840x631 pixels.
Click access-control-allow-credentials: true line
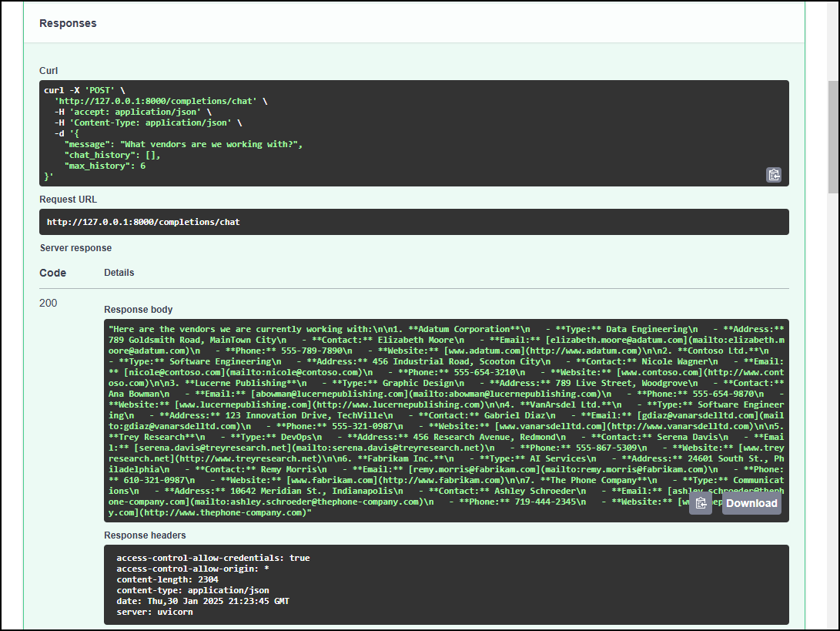(213, 558)
